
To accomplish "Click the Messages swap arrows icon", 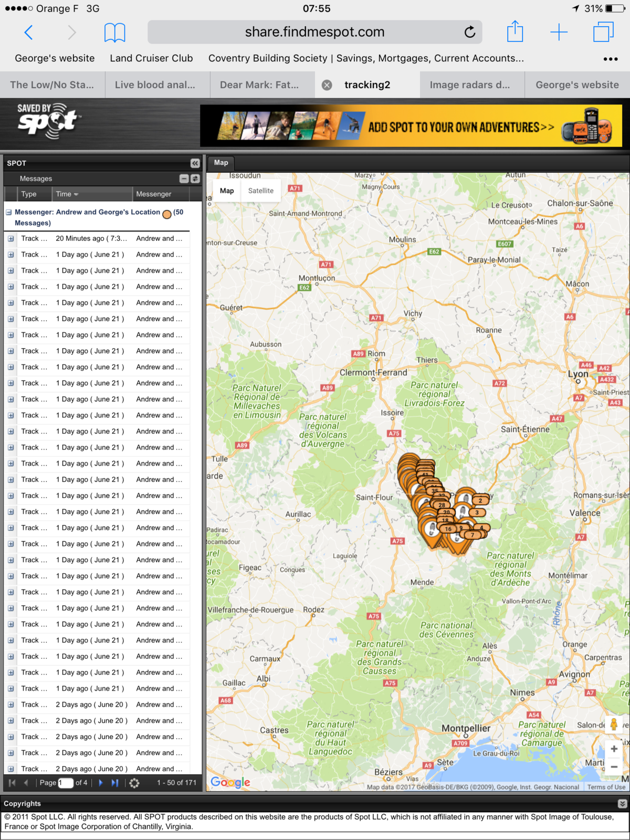I will tap(195, 178).
